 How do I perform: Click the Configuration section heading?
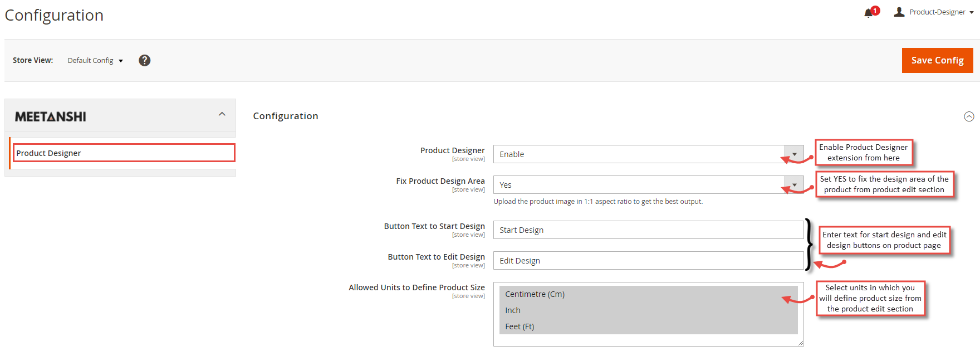[x=286, y=116]
